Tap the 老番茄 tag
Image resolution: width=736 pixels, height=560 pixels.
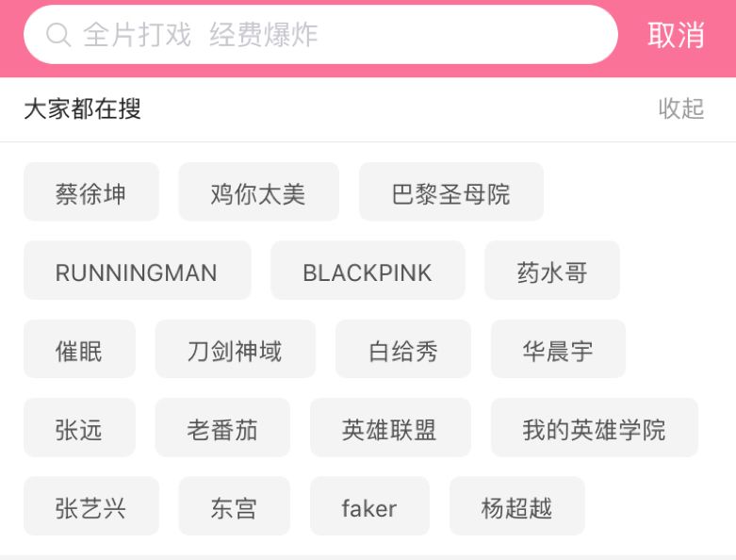coord(222,430)
